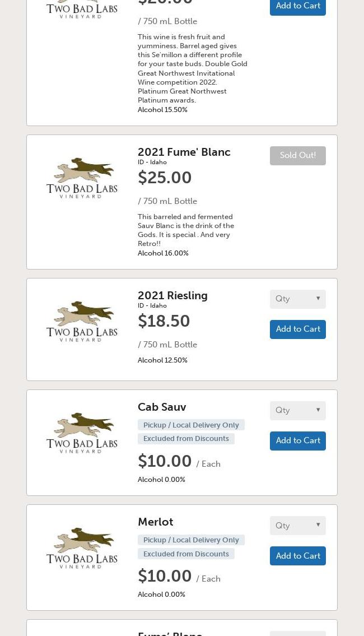Add the Semillon wine at top to cart
The height and width of the screenshot is (636, 364).
point(297,7)
